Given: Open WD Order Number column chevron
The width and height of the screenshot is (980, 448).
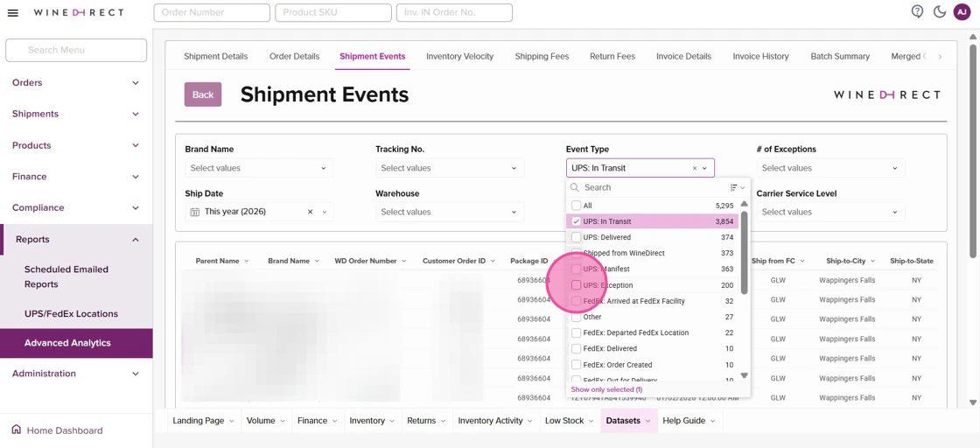Looking at the screenshot, I should 404,261.
